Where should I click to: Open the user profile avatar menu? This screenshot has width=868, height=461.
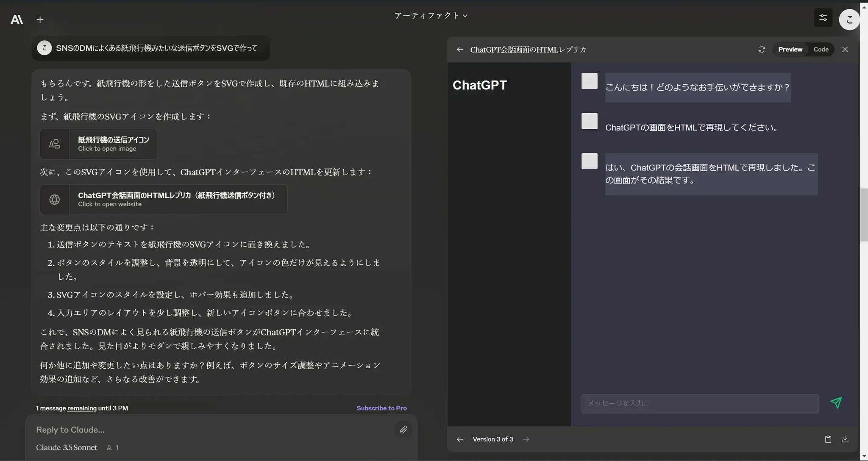coord(849,19)
